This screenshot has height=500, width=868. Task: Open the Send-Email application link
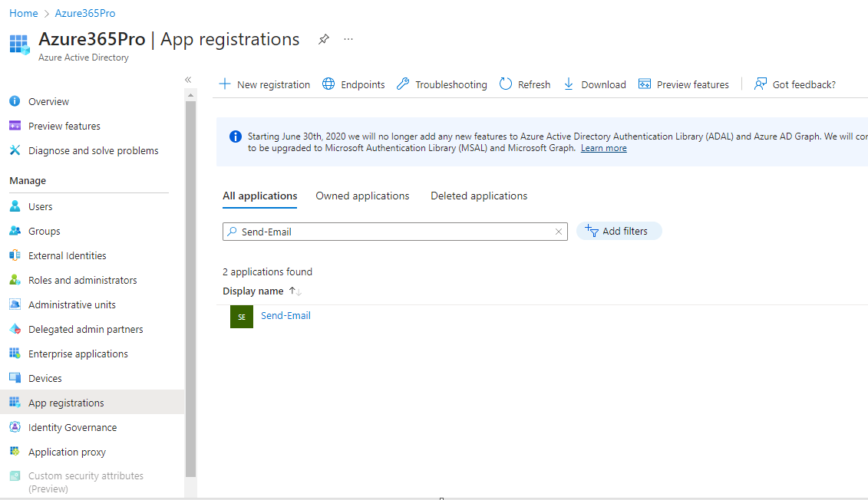[285, 315]
